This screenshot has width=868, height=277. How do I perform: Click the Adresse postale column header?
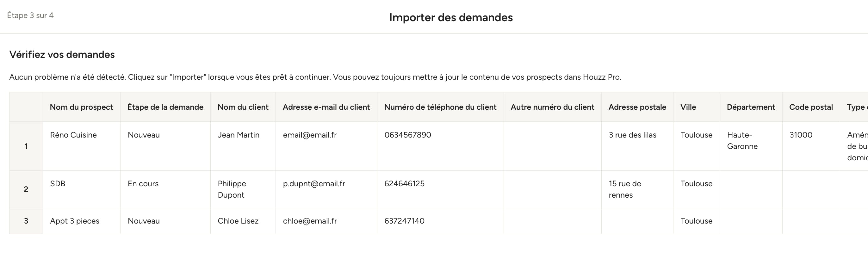click(x=637, y=107)
